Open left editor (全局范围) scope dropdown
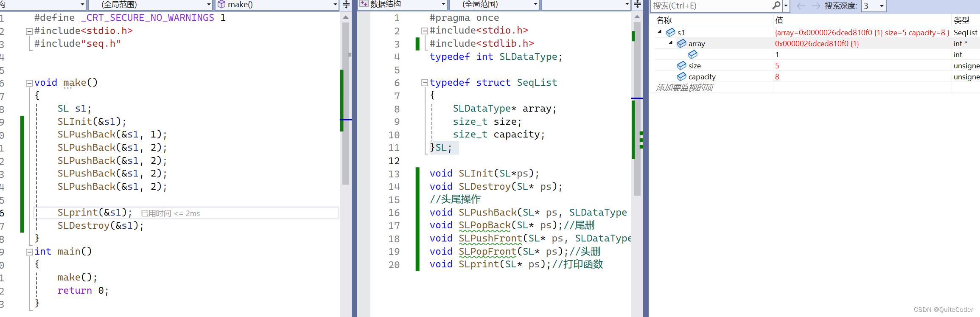Screen dimensions: 980x317 [x=209, y=5]
